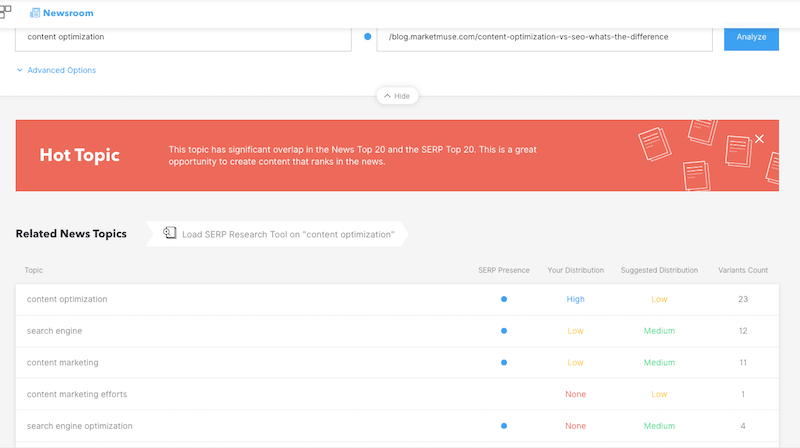This screenshot has width=800, height=448.
Task: Click the grid icon in top-left corner
Action: pyautogui.click(x=6, y=12)
